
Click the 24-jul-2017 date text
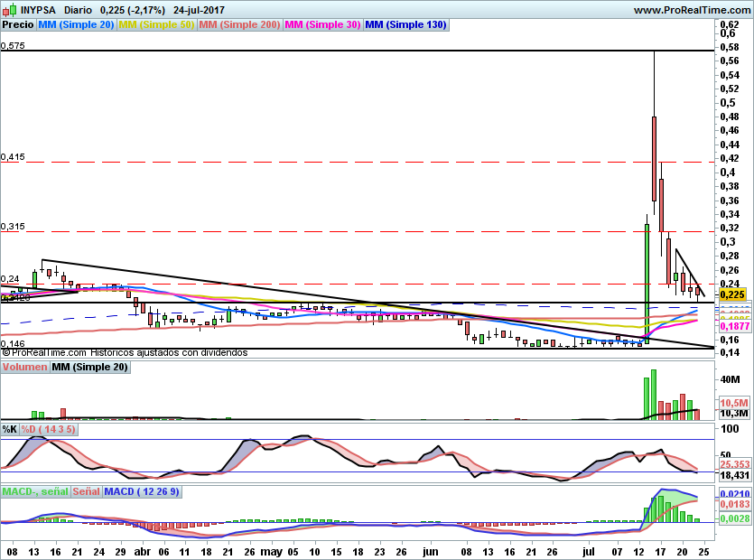coord(199,10)
